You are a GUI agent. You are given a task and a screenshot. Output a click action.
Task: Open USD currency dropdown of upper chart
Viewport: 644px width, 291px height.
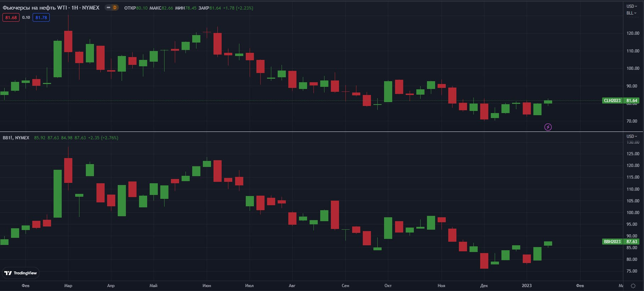tap(632, 6)
